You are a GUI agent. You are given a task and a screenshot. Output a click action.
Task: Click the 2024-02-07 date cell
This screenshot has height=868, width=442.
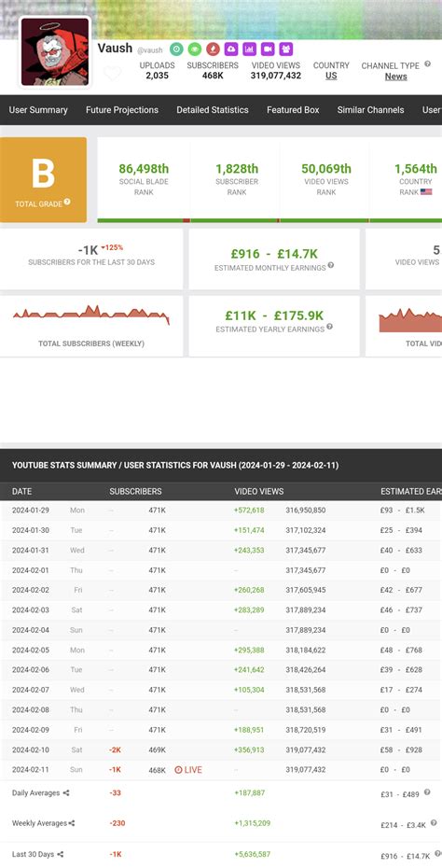tap(31, 690)
